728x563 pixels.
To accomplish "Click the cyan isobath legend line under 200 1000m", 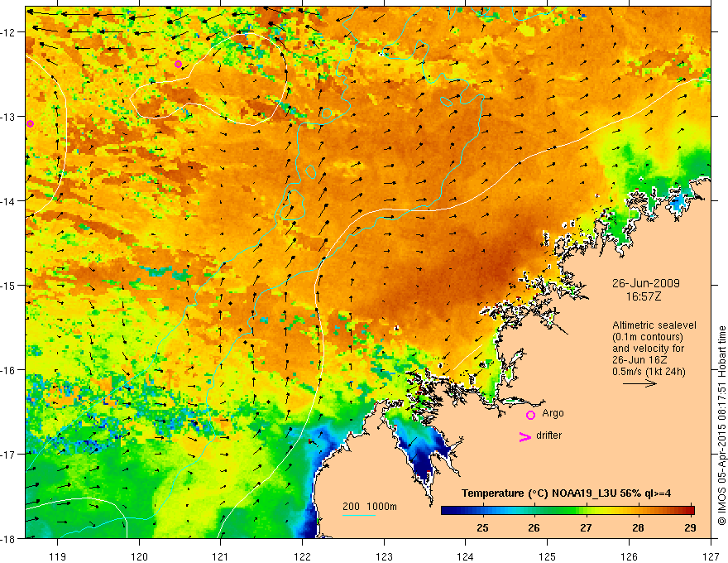I will tap(359, 515).
